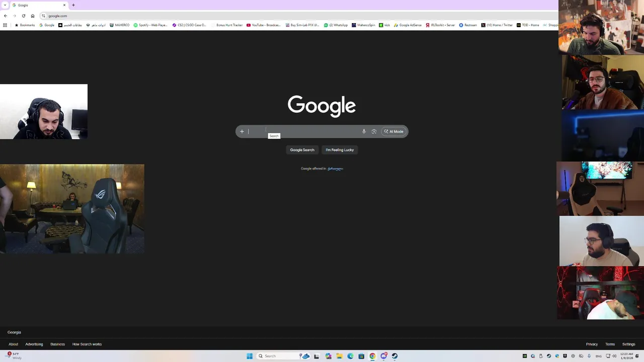The width and height of the screenshot is (644, 362).
Task: Open the WhatsApp bookmark
Action: (x=336, y=25)
